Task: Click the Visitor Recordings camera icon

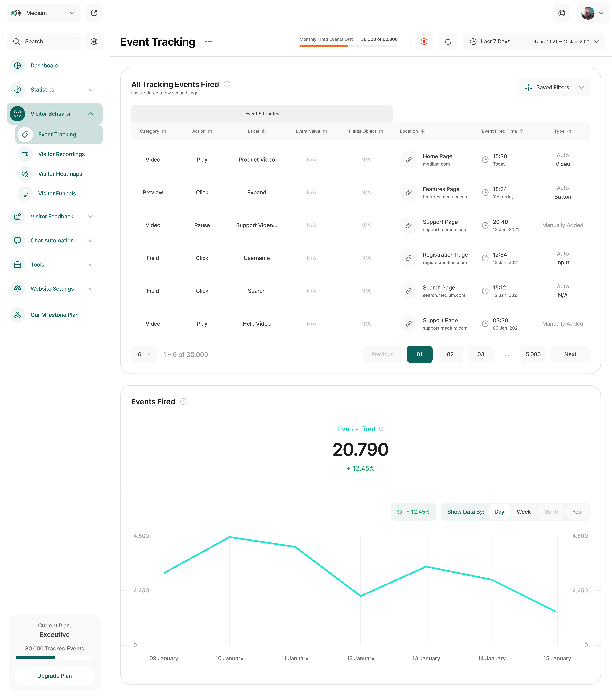Action: (25, 154)
